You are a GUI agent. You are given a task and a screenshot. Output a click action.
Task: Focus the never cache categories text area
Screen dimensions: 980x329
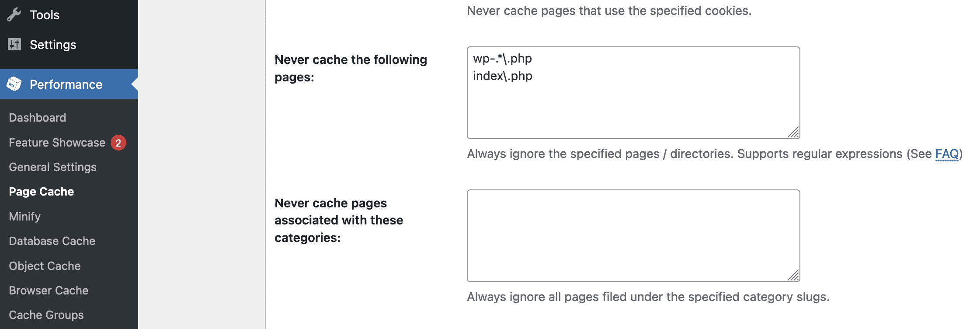[x=633, y=235]
